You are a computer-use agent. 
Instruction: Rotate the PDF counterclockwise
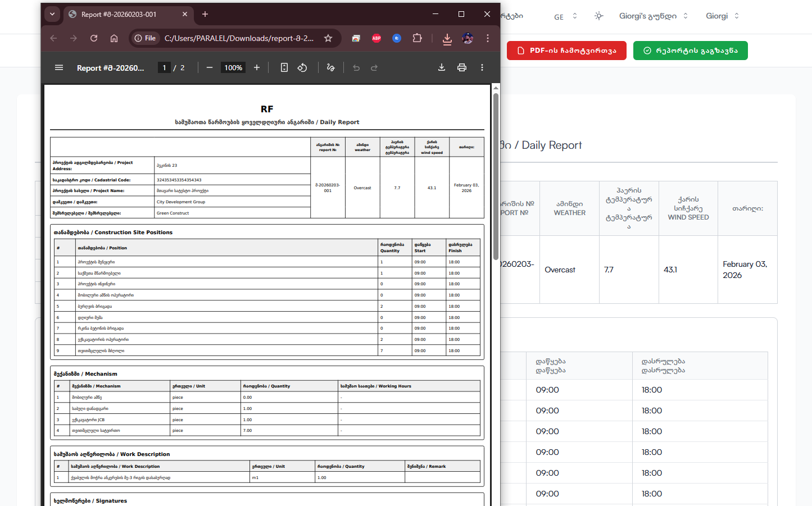tap(302, 67)
